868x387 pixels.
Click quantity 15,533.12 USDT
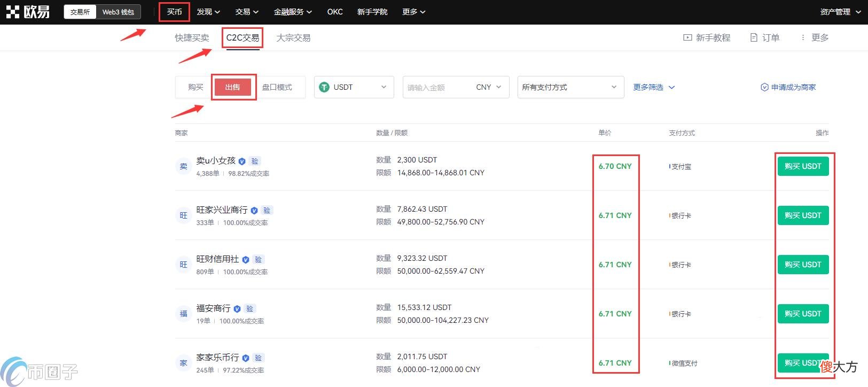coord(424,307)
